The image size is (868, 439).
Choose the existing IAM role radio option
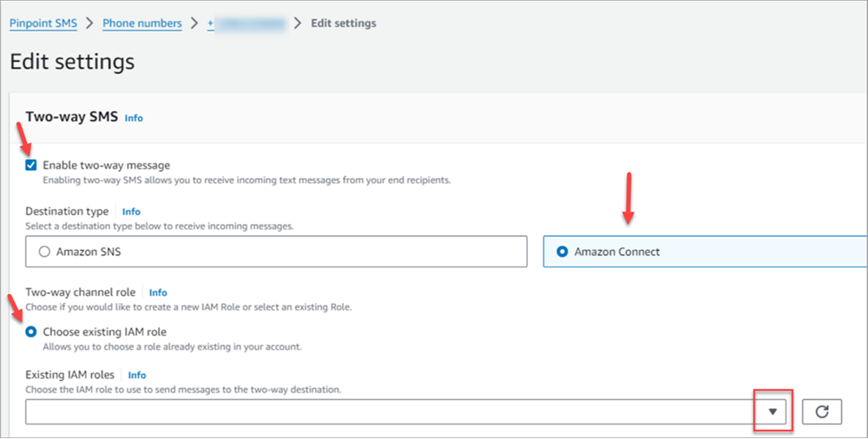tap(32, 331)
